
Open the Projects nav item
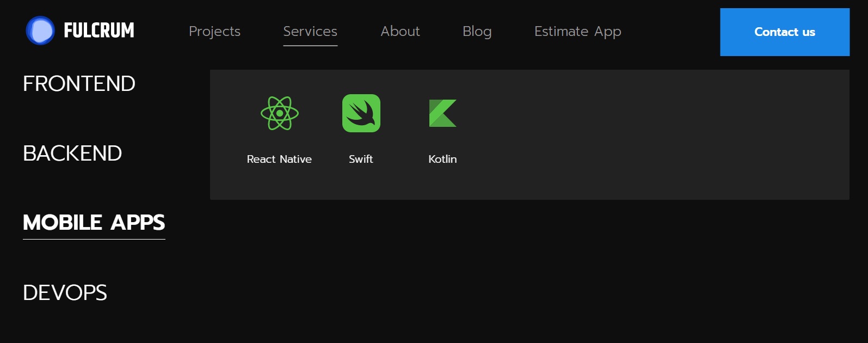click(x=214, y=32)
